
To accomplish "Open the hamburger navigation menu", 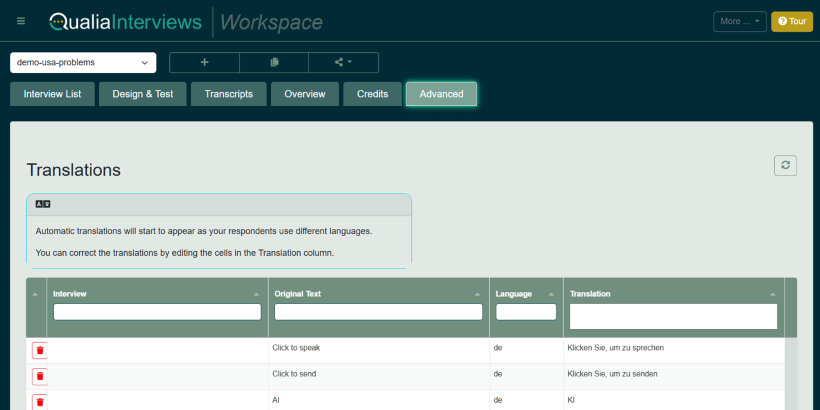I will 21,21.
